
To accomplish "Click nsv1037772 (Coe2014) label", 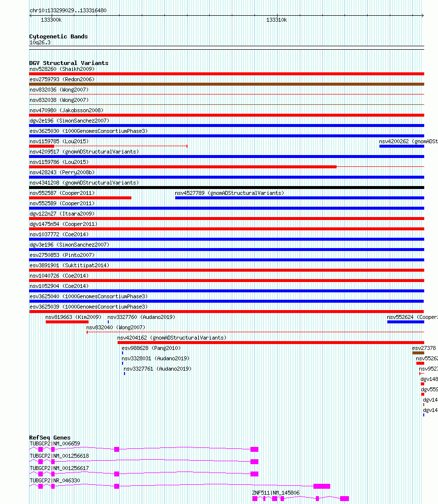I will 59,234.
